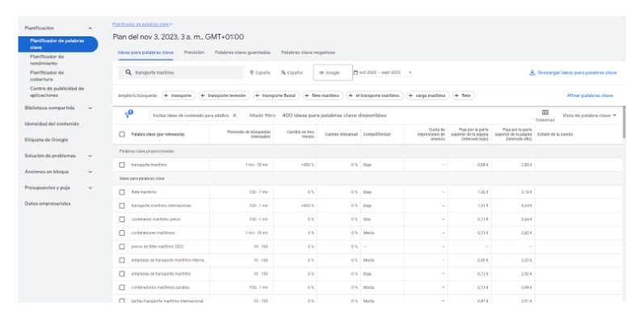Image resolution: width=644 pixels, height=323 pixels.
Task: Open 'Datos empresariales' in sidebar
Action: (48, 203)
